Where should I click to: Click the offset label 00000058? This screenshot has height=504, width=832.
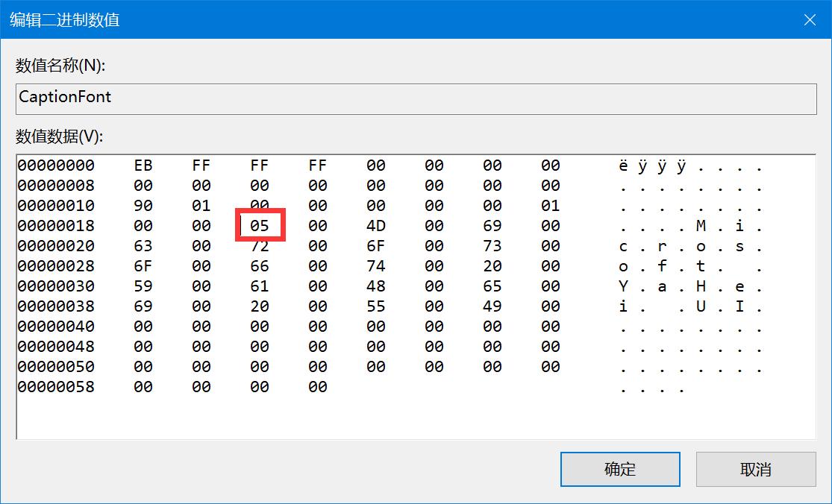(x=56, y=386)
